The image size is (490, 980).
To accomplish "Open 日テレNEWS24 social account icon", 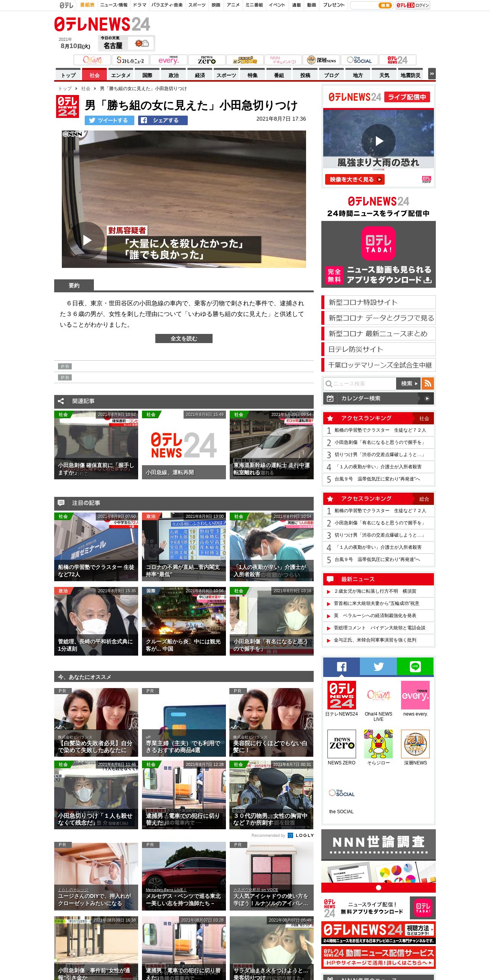I will coord(342,695).
